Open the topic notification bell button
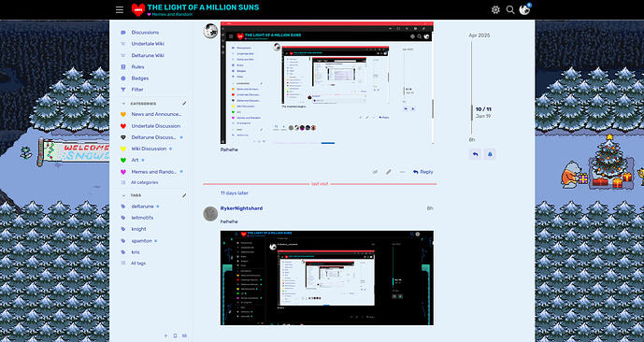The image size is (644, 342). [490, 154]
